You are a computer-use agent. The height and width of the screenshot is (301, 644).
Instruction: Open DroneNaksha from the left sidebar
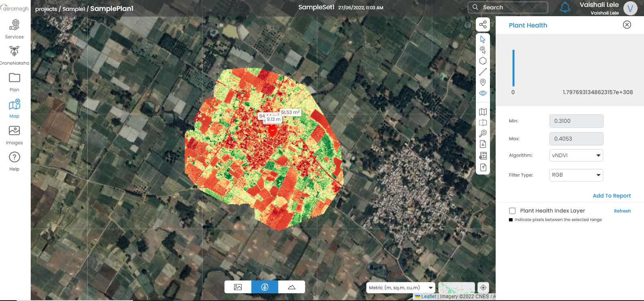point(15,55)
